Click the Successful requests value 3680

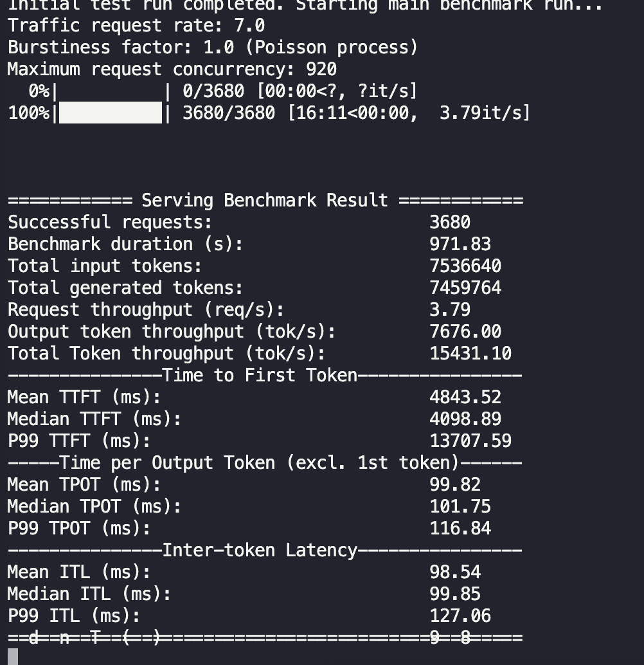(450, 223)
